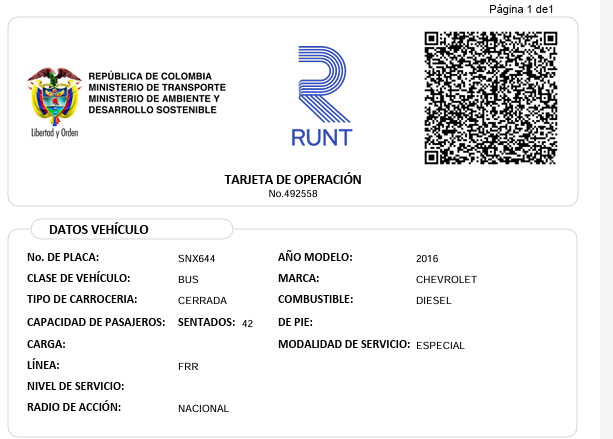Select the DATOS VEHÍCULO section header
Viewport: 613px width, 439px height.
98,230
